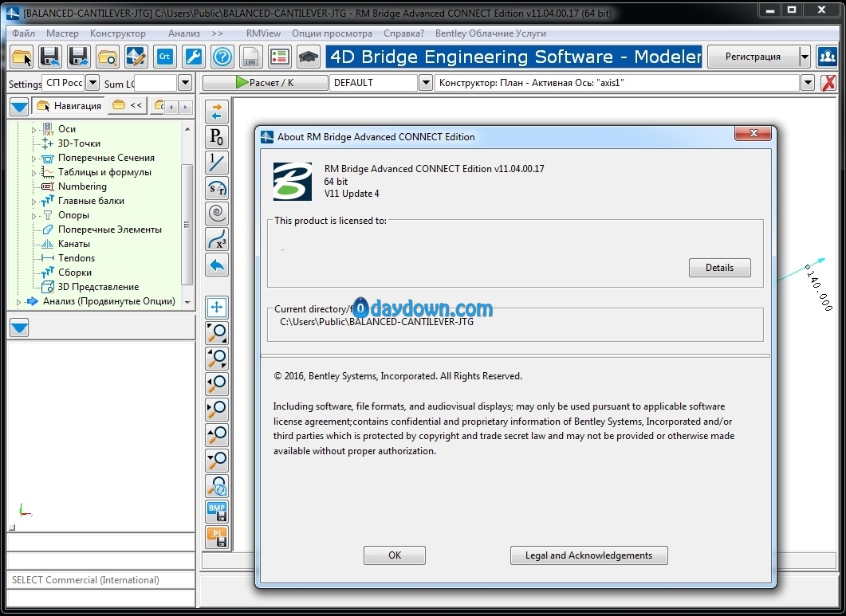Open the СП Росс settings dropdown
Screen dimensions: 846x616
[92, 83]
